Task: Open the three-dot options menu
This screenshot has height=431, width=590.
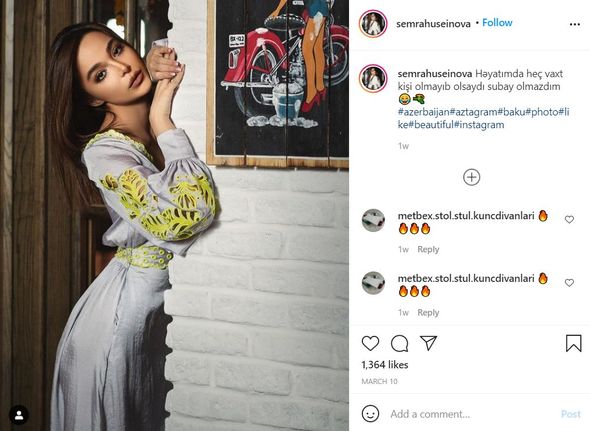Action: (575, 24)
